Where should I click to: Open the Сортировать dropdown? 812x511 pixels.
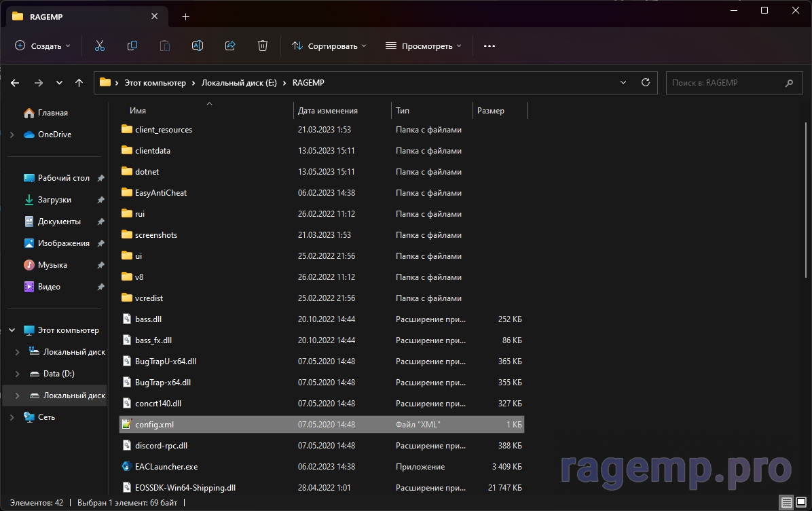[329, 46]
